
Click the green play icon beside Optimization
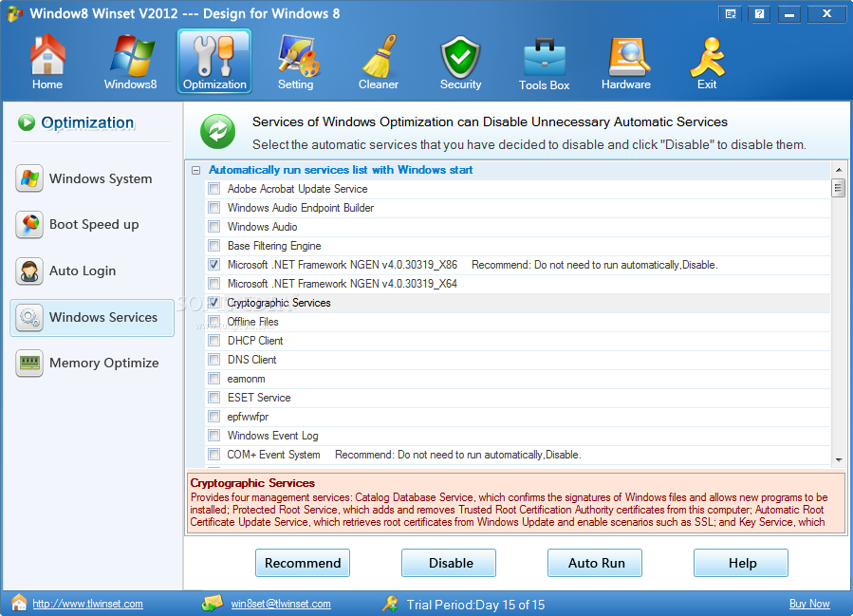tap(27, 122)
